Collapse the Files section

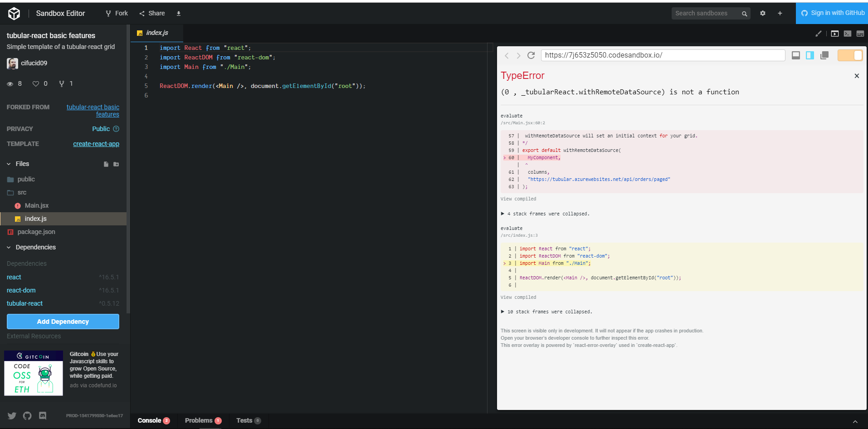pyautogui.click(x=9, y=164)
